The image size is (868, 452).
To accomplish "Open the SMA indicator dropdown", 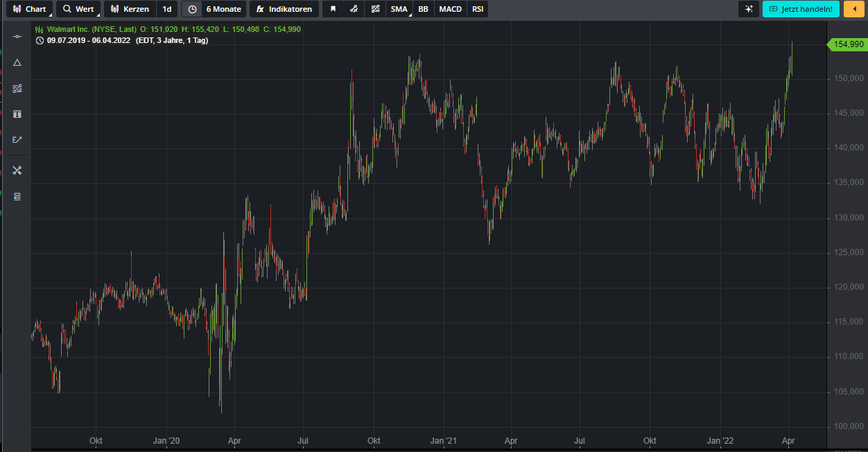I will point(399,9).
